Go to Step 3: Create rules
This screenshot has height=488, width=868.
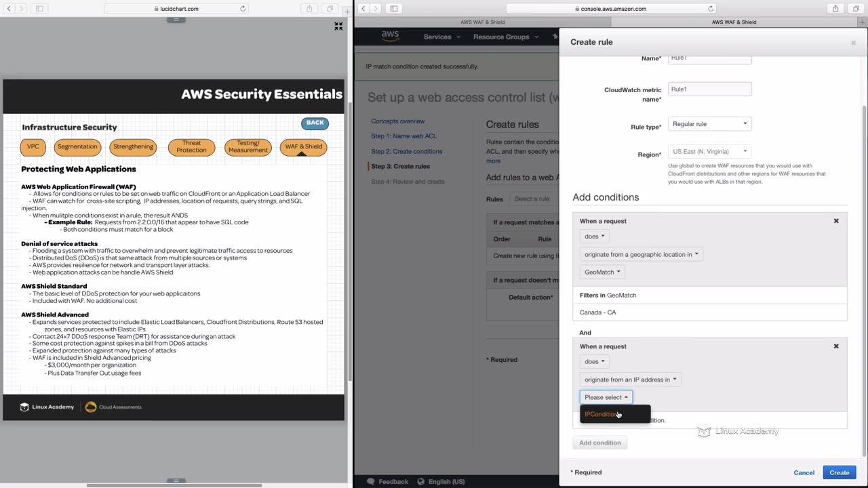(x=400, y=166)
